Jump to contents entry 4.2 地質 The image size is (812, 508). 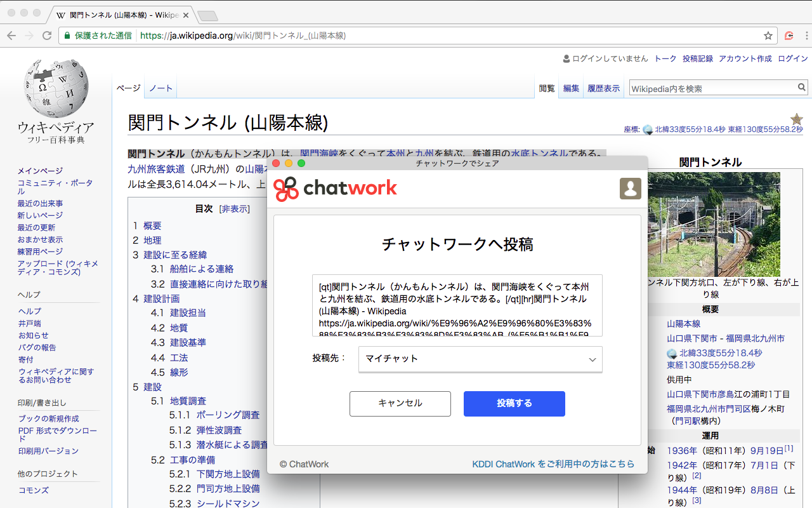tap(169, 328)
